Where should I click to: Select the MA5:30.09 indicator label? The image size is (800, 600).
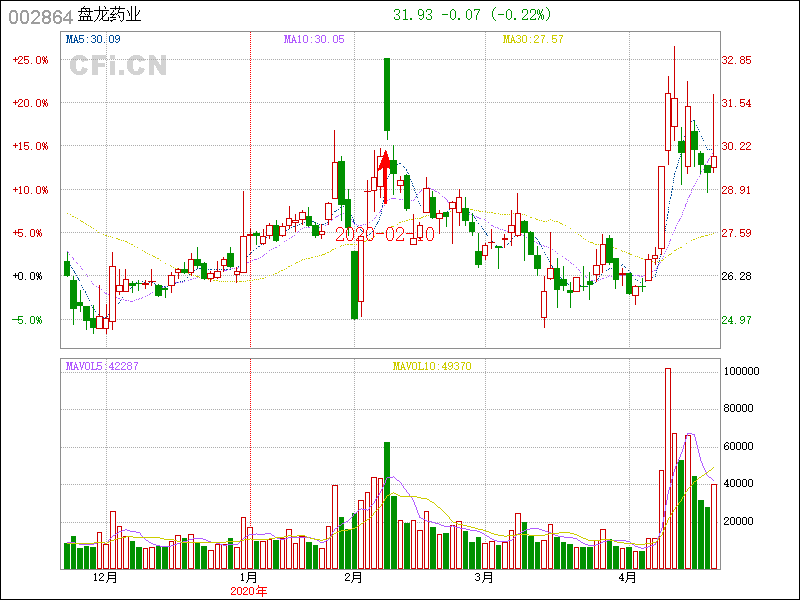tap(93, 39)
